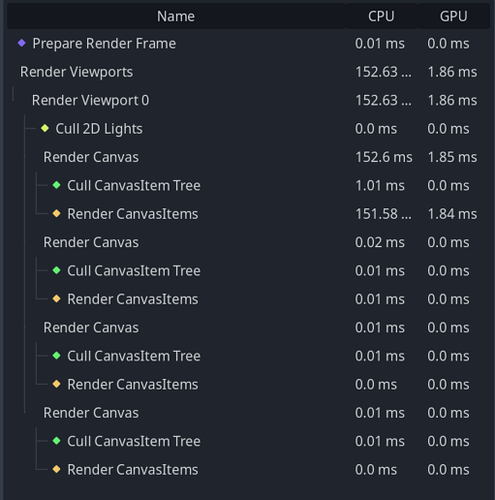Collapse the Render Viewport 0 row

25,100
